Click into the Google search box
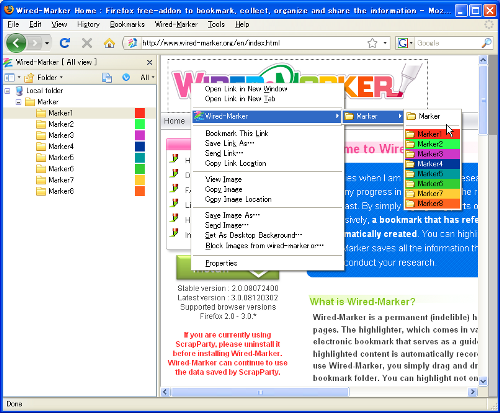This screenshot has width=500, height=413. coord(447,43)
